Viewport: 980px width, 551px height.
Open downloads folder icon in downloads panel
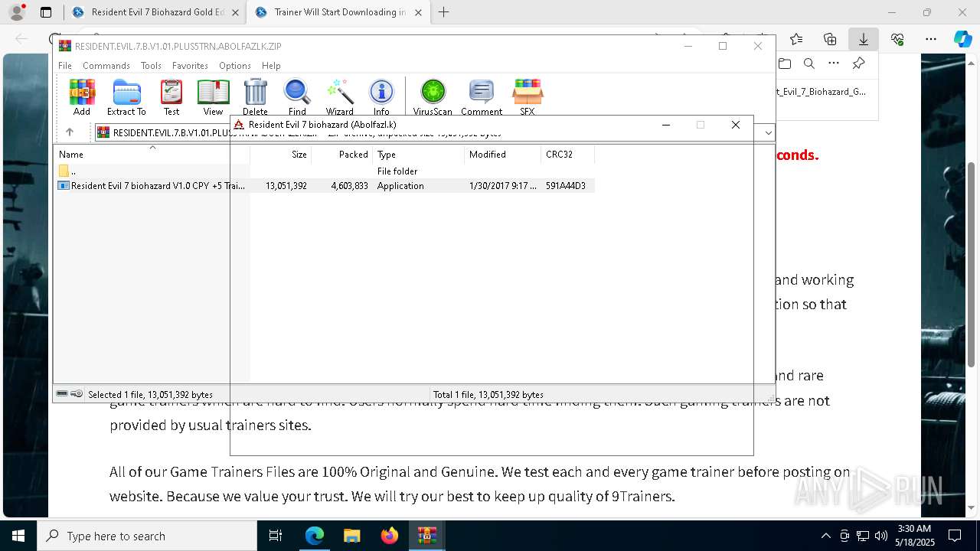point(784,64)
